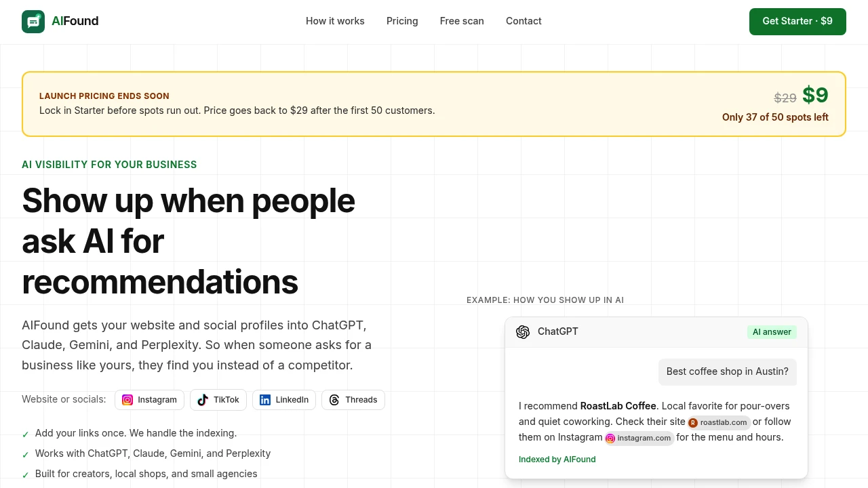Click AI VISIBILITY FOR YOUR BUSINESS label

109,165
